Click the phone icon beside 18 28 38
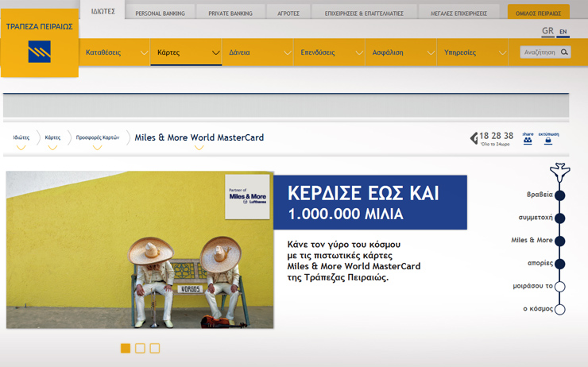 (474, 138)
